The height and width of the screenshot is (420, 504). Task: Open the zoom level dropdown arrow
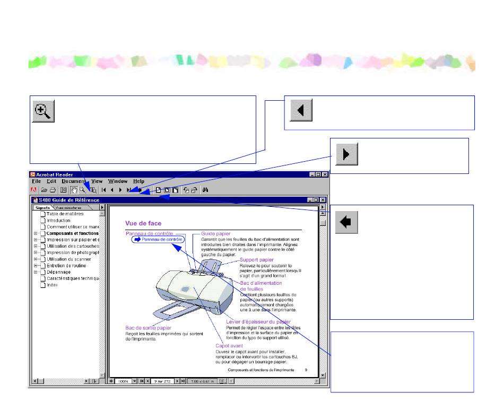(135, 381)
